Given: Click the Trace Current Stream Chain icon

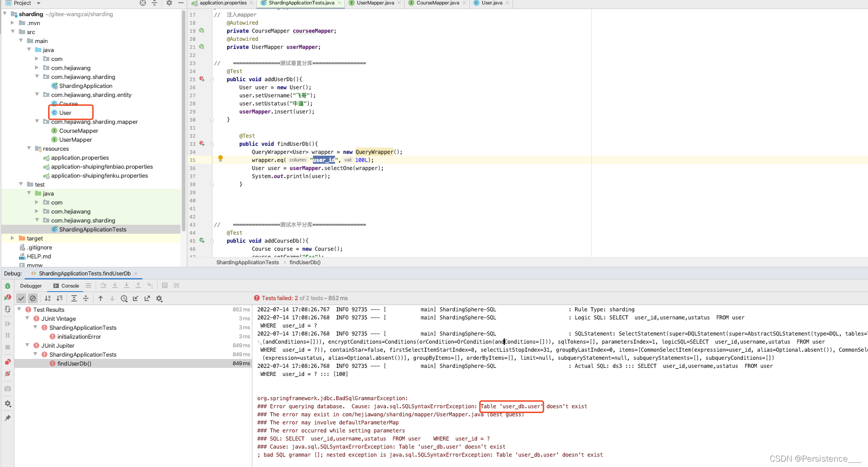Looking at the screenshot, I should click(176, 285).
